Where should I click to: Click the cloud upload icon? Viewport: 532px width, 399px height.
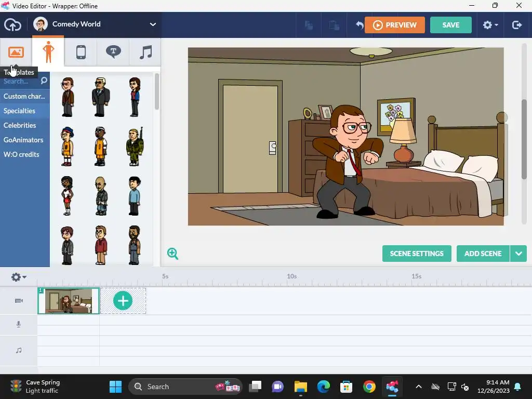(12, 25)
